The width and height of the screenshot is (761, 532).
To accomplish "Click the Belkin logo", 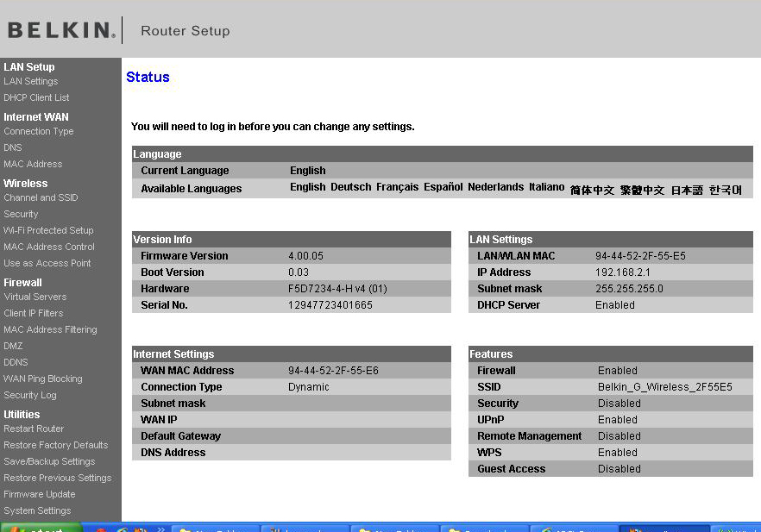I will pyautogui.click(x=61, y=30).
